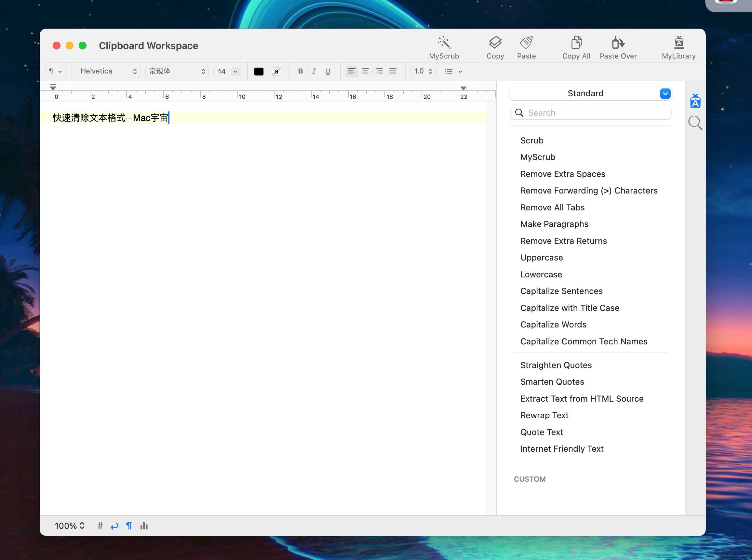The height and width of the screenshot is (560, 752).
Task: Click the Copy toolbar icon
Action: click(x=494, y=47)
